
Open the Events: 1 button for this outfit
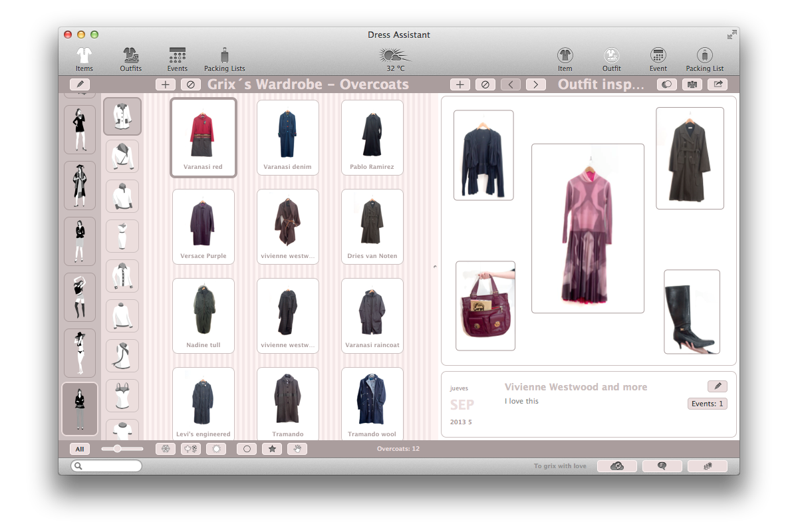tap(707, 403)
